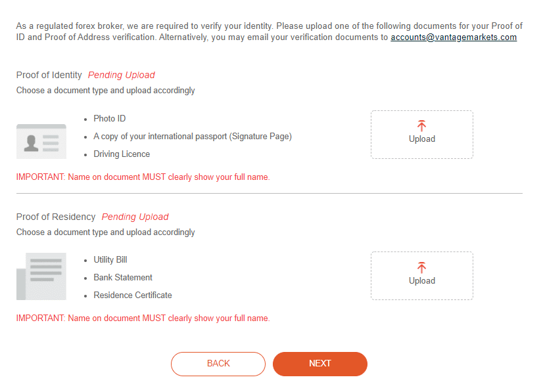The height and width of the screenshot is (392, 543).
Task: Click Pending Upload status beside Proof of Identity
Action: click(x=121, y=75)
